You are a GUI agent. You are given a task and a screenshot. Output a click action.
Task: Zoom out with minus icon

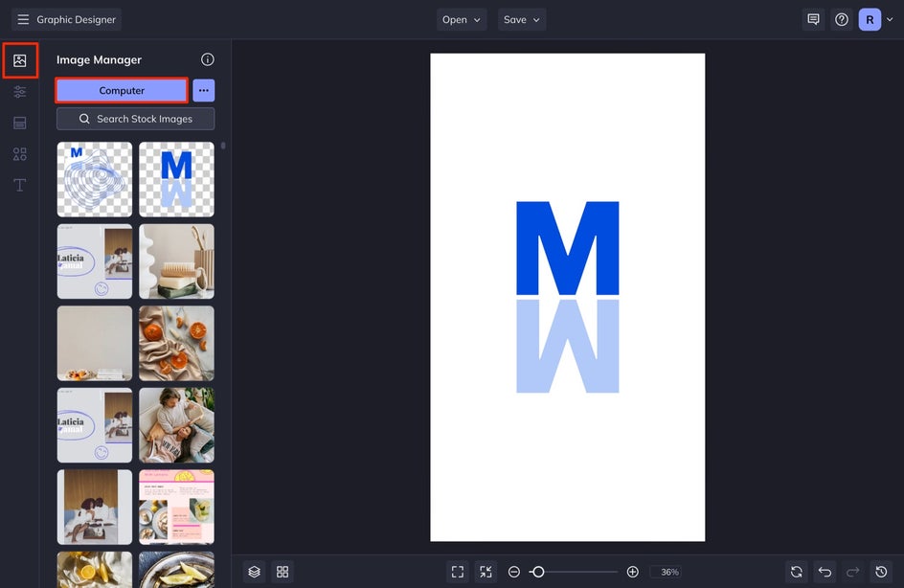(513, 572)
